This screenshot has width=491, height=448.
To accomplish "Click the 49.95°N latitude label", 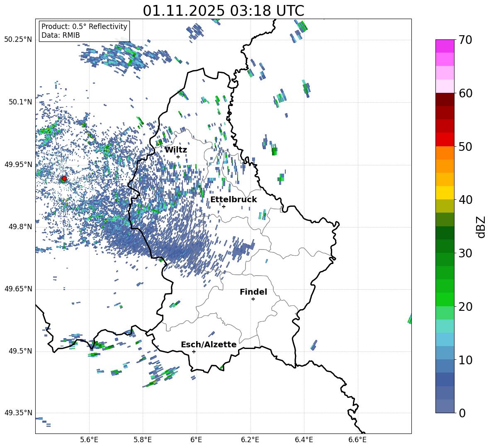I will tap(18, 165).
